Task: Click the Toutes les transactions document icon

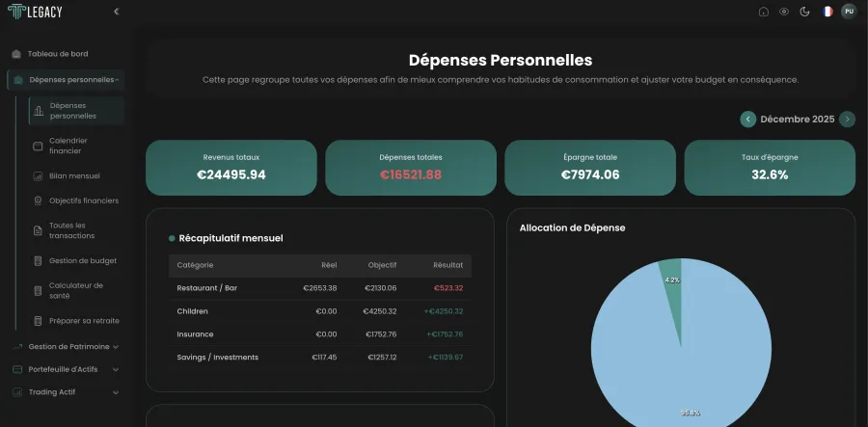Action: coord(38,230)
